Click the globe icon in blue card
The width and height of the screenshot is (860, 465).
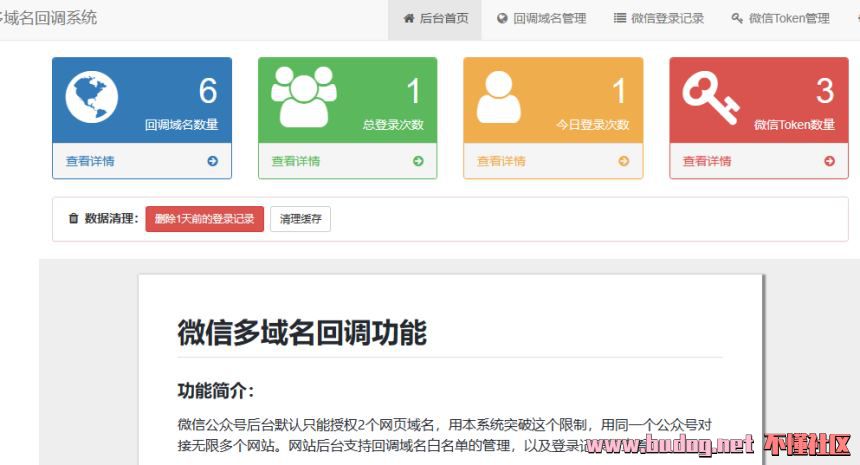[92, 97]
